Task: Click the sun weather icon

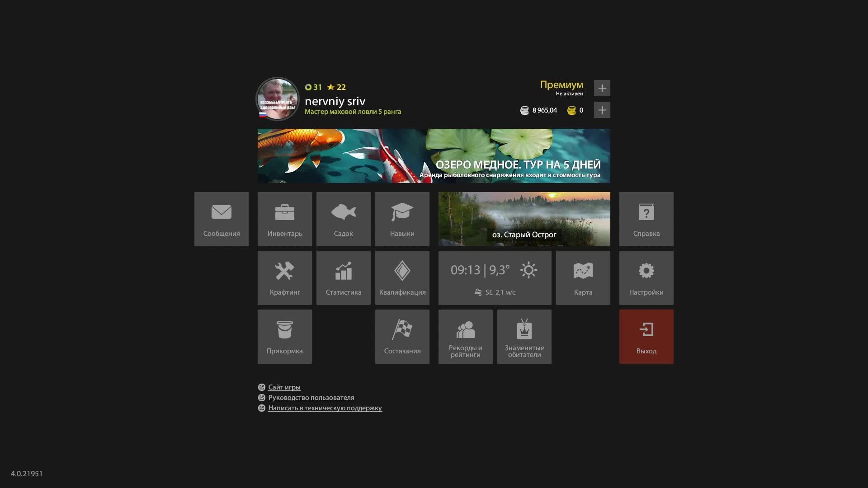Action: [x=528, y=270]
